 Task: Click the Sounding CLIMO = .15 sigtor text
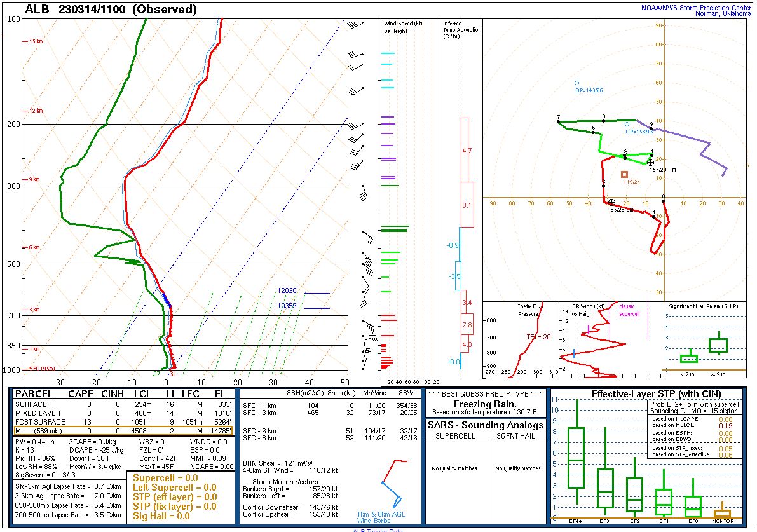(x=693, y=411)
